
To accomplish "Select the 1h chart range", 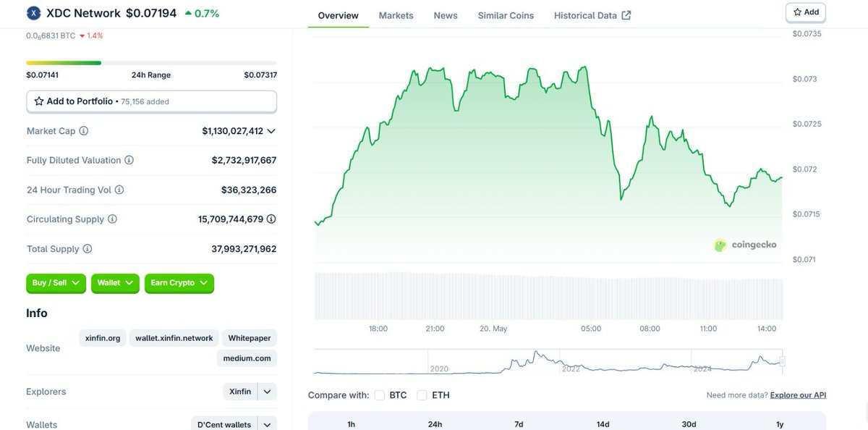I will 351,423.
